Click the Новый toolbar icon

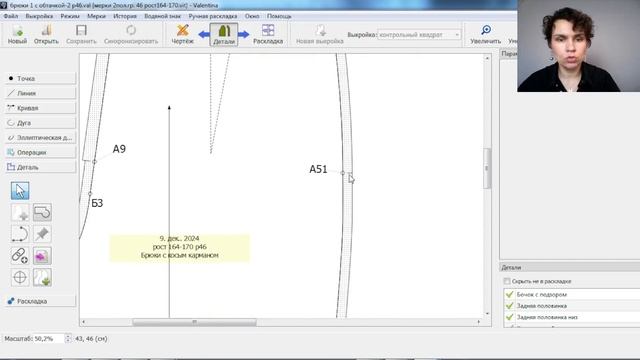17,34
